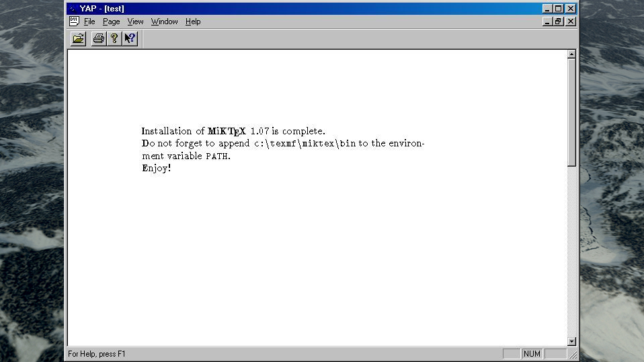Open the document system menu icon beside File

tap(75, 21)
